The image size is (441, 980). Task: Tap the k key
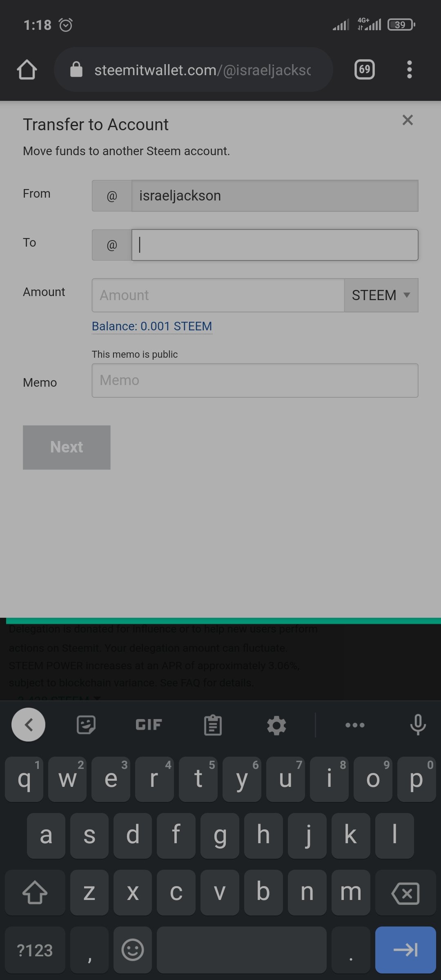(x=351, y=835)
